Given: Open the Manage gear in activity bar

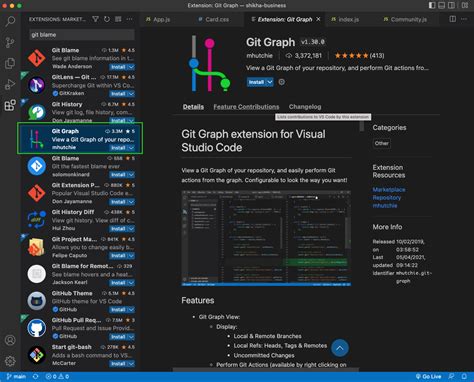Looking at the screenshot, I should pyautogui.click(x=10, y=361).
